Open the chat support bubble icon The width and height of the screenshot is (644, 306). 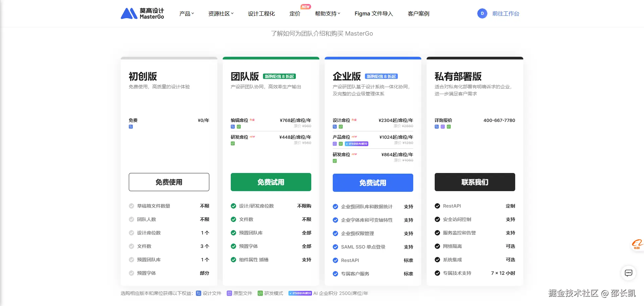click(629, 273)
